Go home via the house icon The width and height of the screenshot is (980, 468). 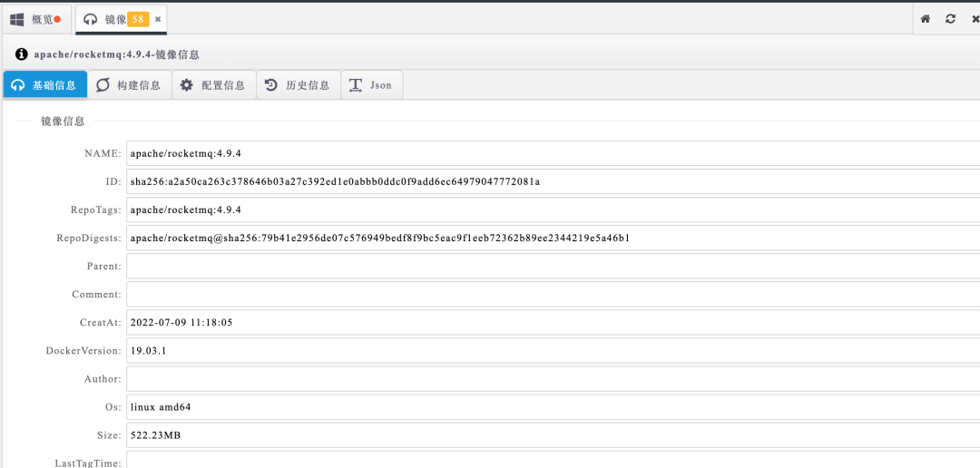[926, 19]
